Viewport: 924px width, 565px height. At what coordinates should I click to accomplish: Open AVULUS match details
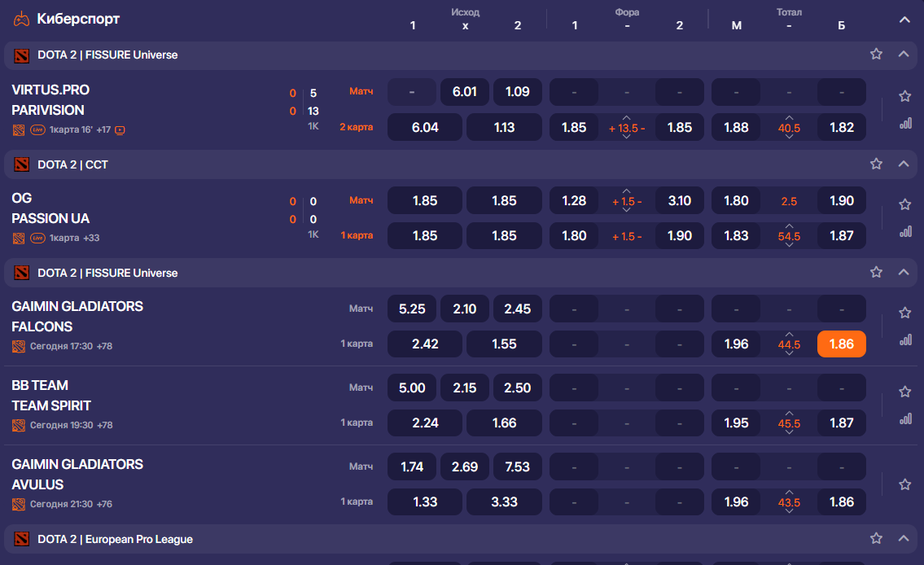pos(37,485)
